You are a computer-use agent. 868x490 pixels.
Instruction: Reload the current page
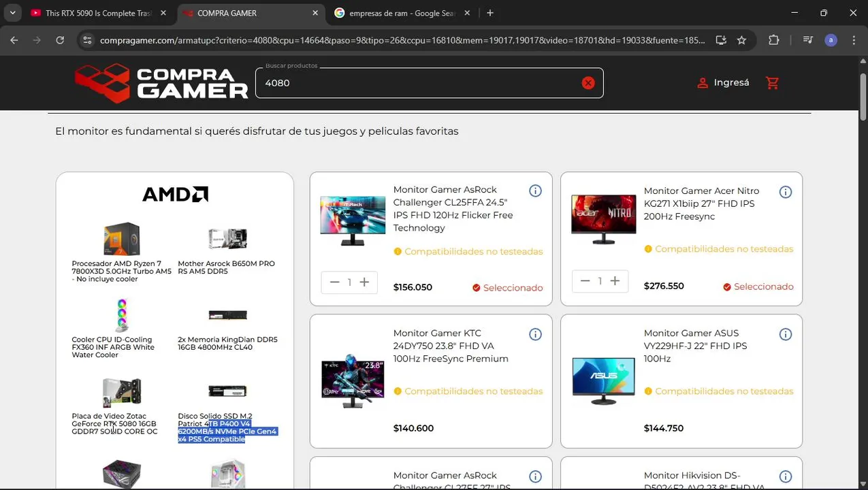click(x=60, y=40)
